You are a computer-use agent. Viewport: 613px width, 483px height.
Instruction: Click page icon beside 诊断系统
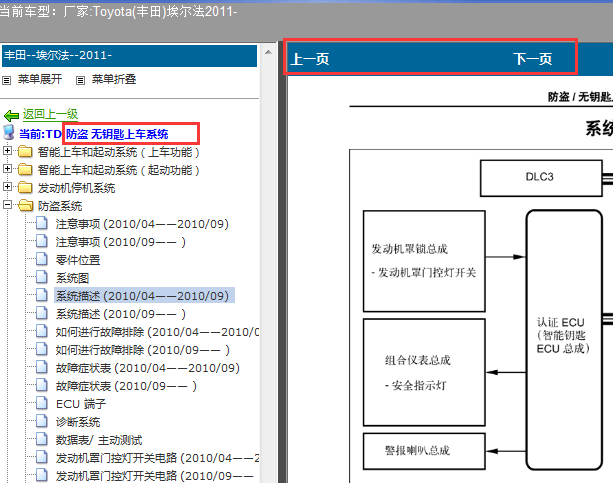42,421
